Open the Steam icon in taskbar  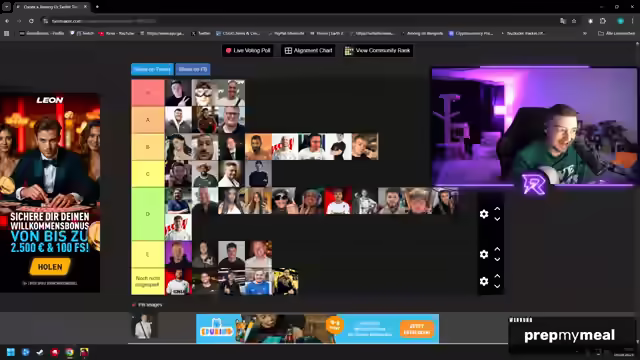pos(40,352)
